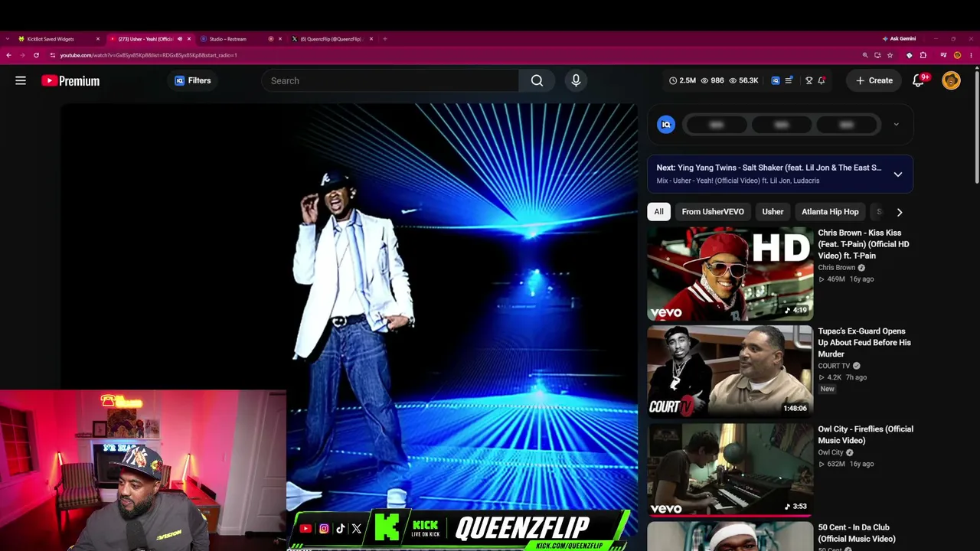
Task: Open site information icon in address bar
Action: click(x=53, y=55)
